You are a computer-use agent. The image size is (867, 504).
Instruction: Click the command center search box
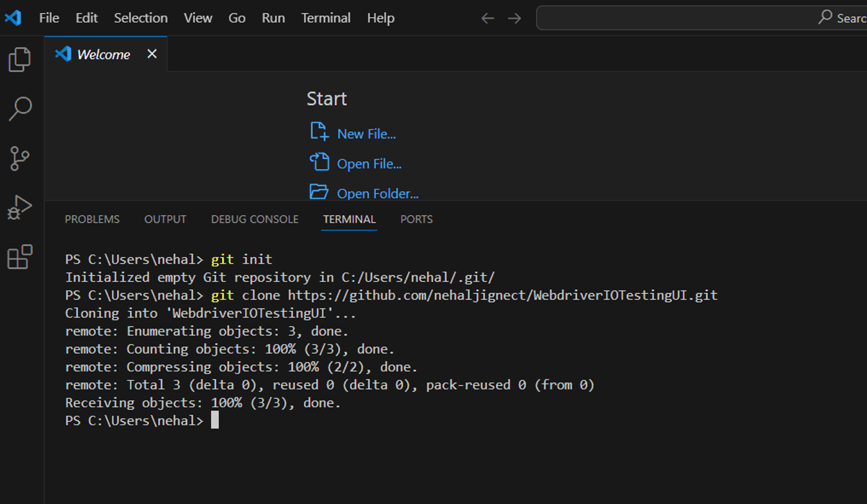[x=701, y=18]
